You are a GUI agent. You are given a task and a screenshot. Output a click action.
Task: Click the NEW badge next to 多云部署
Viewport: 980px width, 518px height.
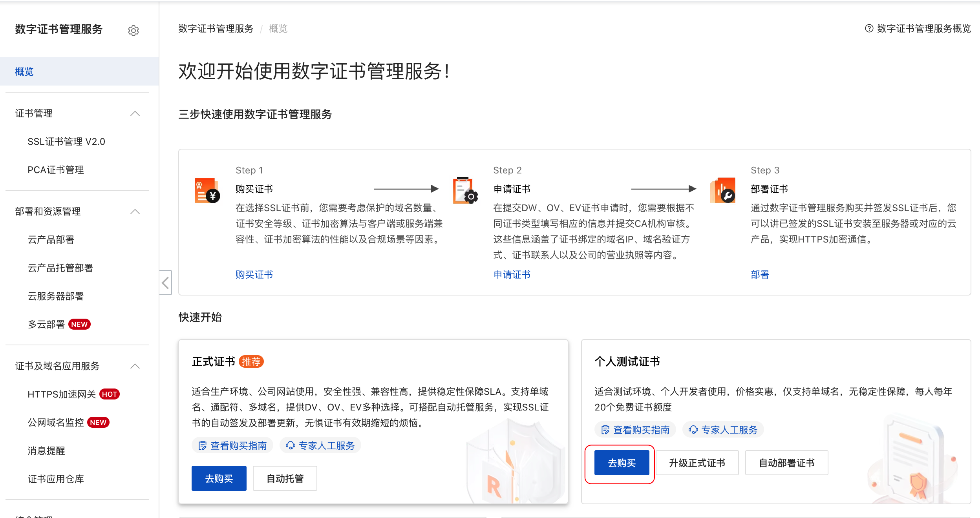(x=79, y=325)
